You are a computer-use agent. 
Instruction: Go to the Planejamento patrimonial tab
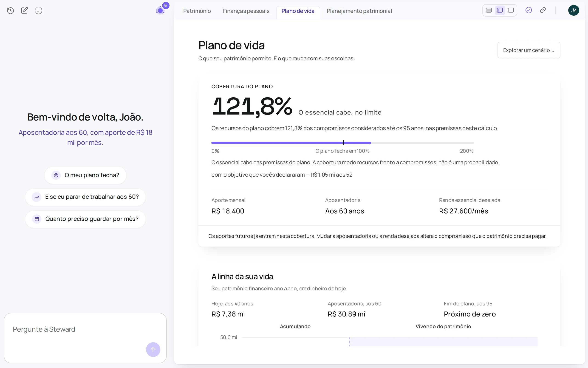[359, 11]
